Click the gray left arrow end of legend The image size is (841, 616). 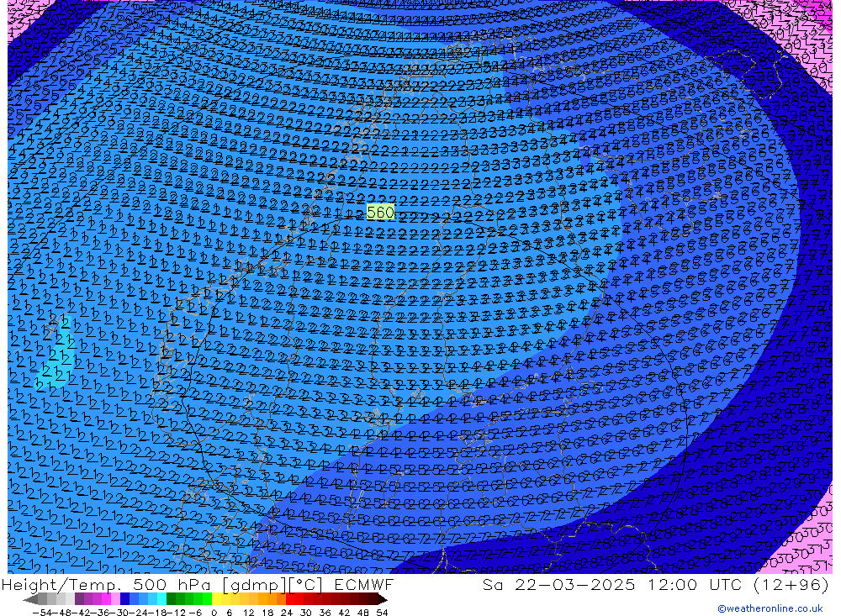[30, 599]
